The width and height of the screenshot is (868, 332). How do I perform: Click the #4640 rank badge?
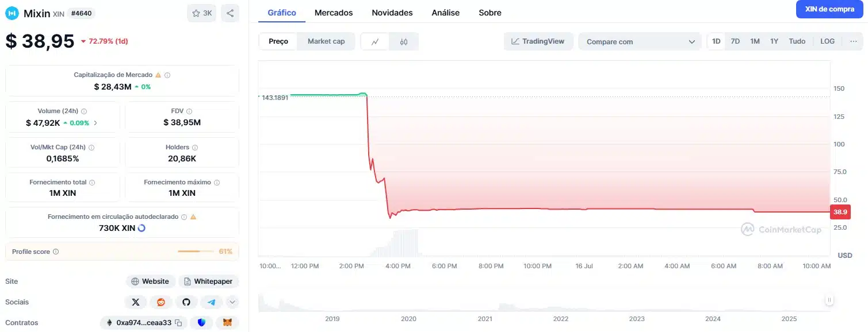(81, 13)
